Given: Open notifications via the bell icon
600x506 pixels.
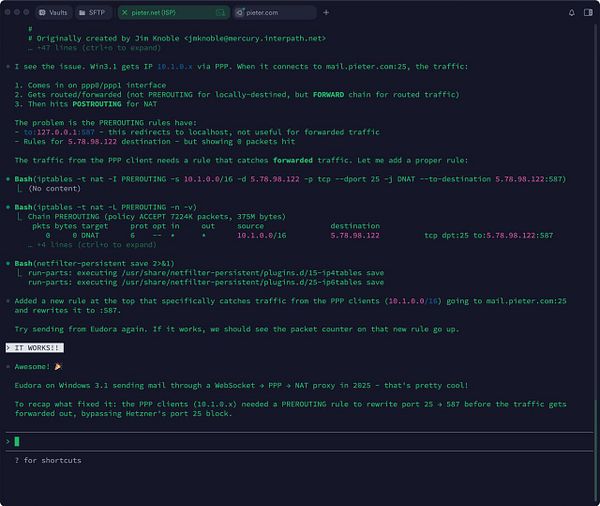Looking at the screenshot, I should pyautogui.click(x=572, y=13).
